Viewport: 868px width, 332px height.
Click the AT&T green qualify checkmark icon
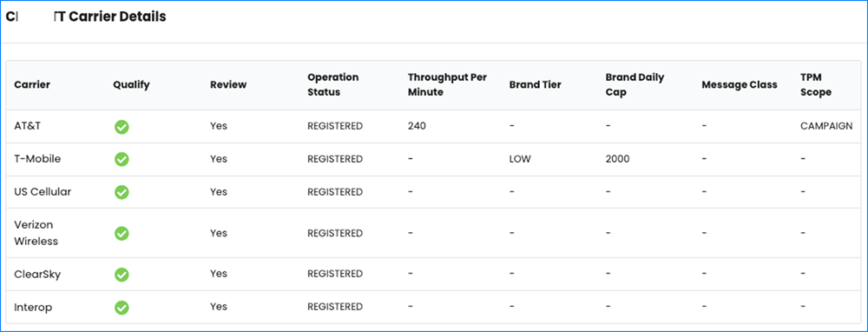point(122,127)
